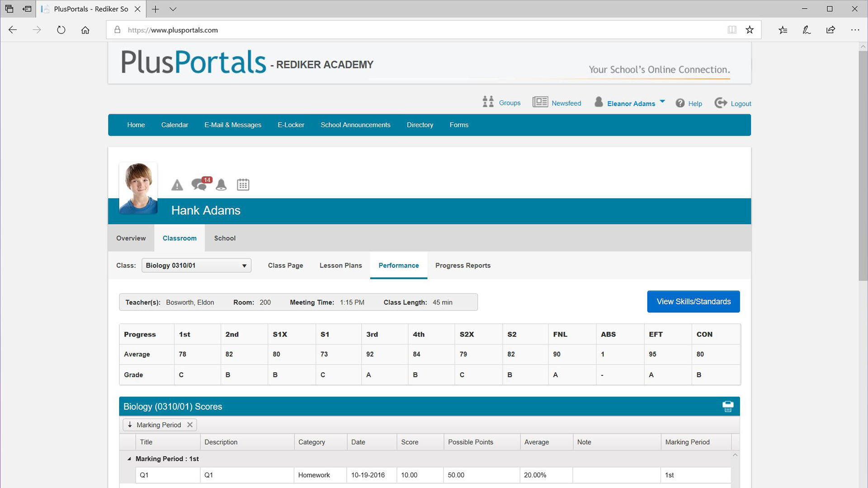This screenshot has width=868, height=488.
Task: Switch to the Progress Reports tab
Action: pyautogui.click(x=462, y=265)
